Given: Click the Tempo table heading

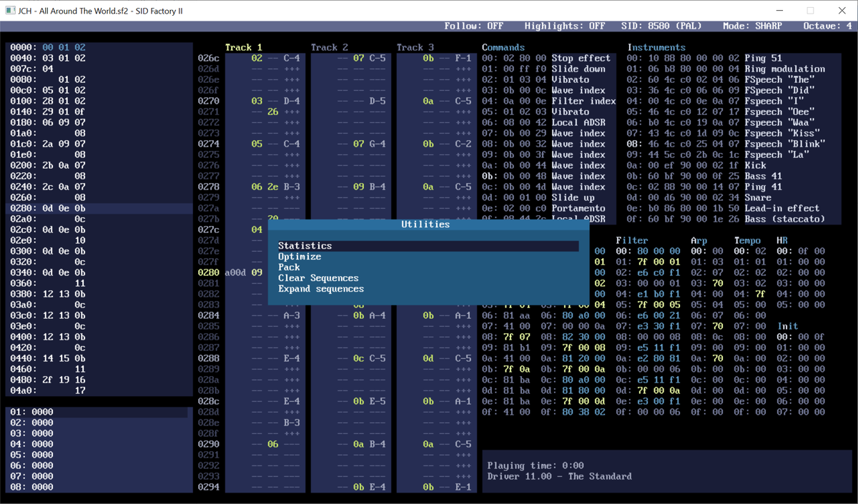Looking at the screenshot, I should click(x=748, y=241).
